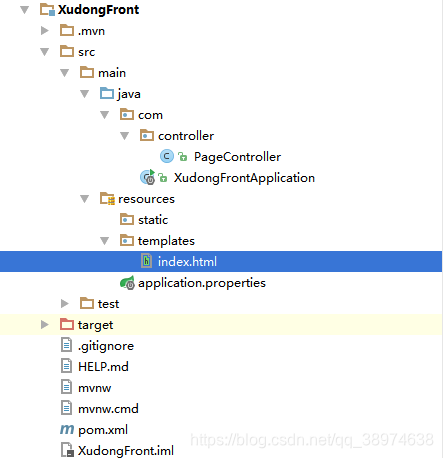Select the java folder label
Viewport: 443px width, 458px height.
[x=129, y=94]
